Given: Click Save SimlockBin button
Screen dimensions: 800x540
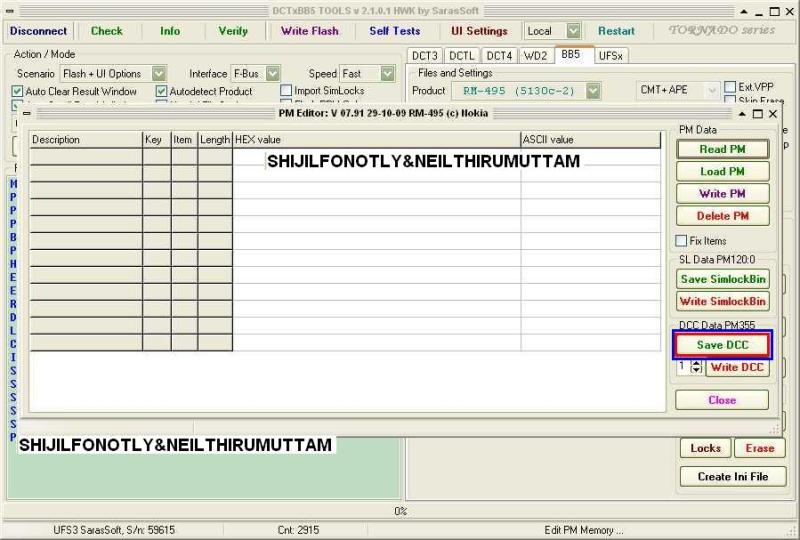Looking at the screenshot, I should coord(722,279).
